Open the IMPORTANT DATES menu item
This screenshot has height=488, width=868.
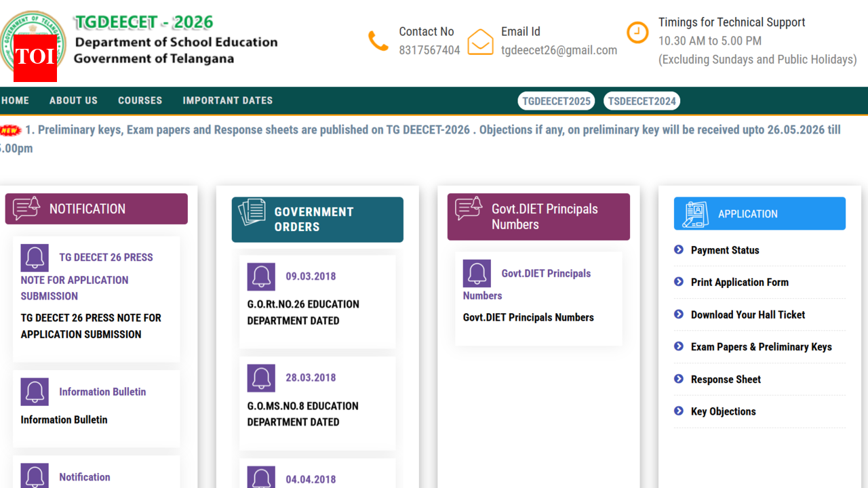pos(228,100)
